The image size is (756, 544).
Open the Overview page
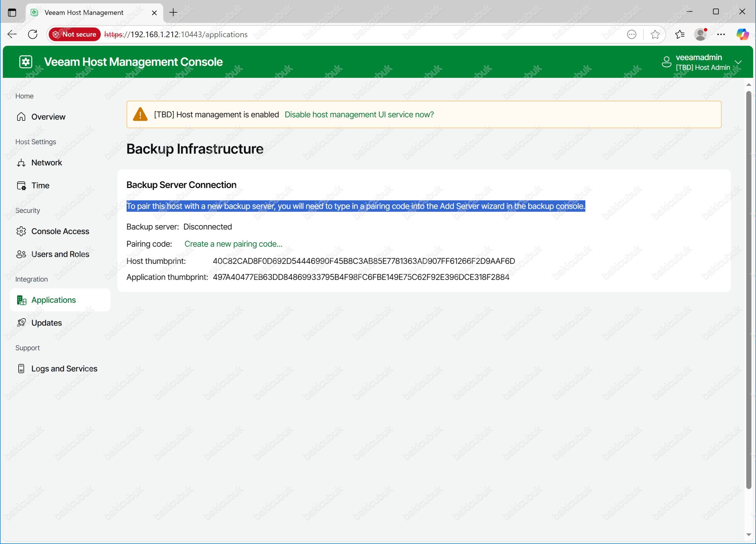[x=60, y=117]
